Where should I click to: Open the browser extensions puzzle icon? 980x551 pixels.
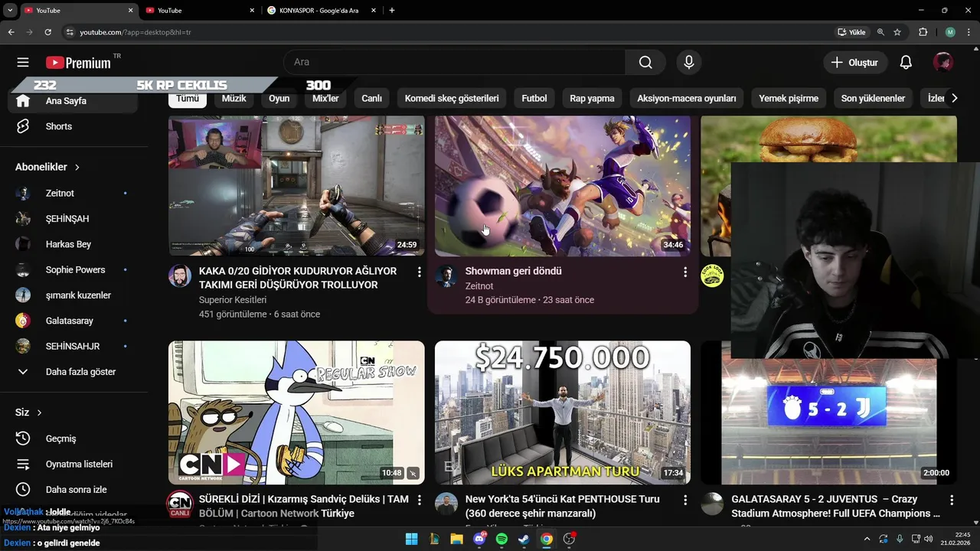(x=923, y=32)
